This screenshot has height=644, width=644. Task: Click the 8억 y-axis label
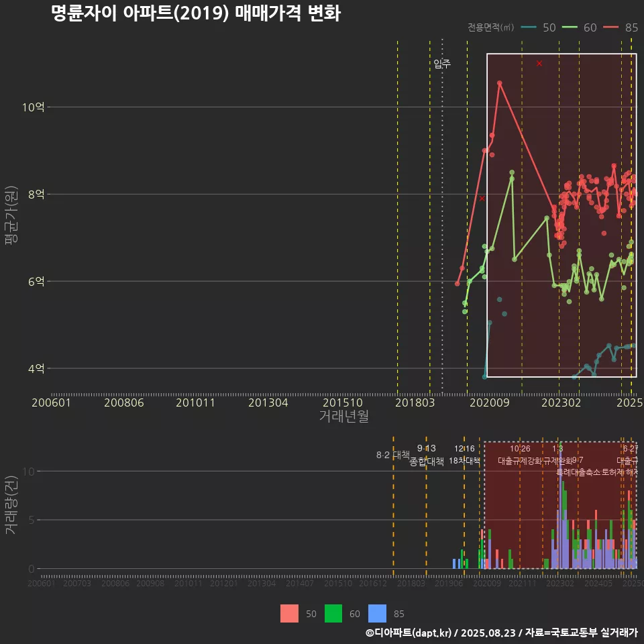pos(36,195)
